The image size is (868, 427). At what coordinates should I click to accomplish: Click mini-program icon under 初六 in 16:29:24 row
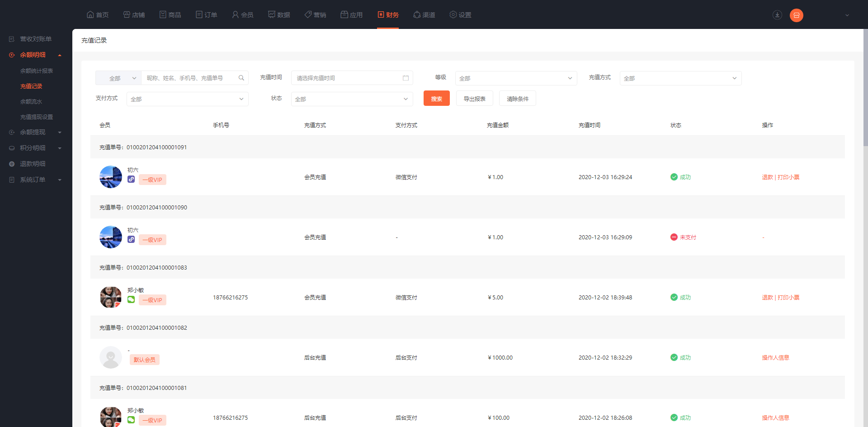131,179
